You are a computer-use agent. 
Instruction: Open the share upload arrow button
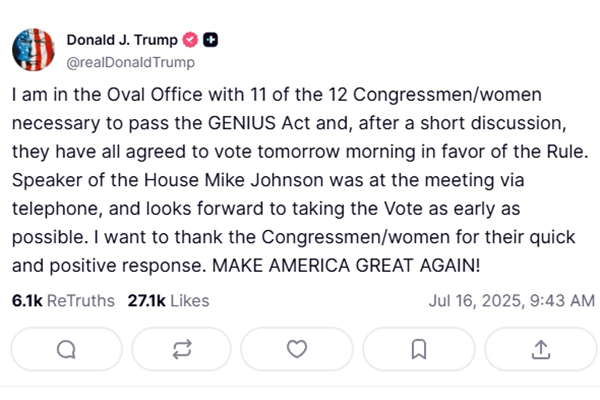(x=541, y=349)
